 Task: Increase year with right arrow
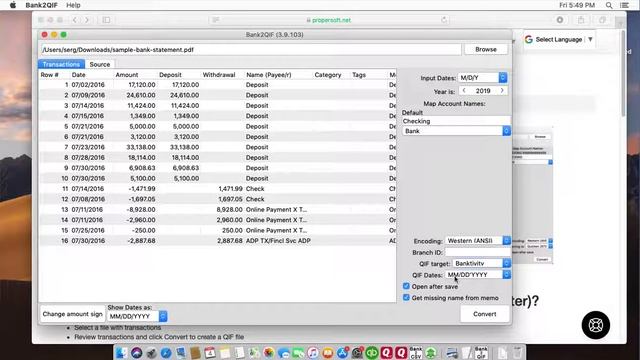pyautogui.click(x=502, y=91)
